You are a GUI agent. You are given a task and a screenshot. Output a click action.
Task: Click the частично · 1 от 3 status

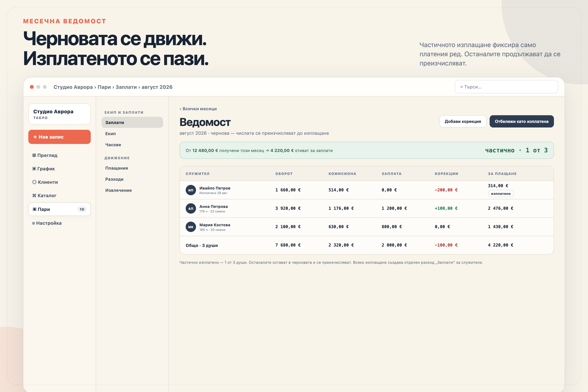click(x=516, y=150)
